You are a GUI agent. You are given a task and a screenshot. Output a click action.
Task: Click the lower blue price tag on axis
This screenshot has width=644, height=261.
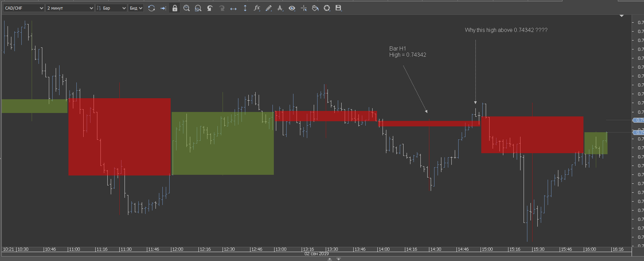coord(638,132)
